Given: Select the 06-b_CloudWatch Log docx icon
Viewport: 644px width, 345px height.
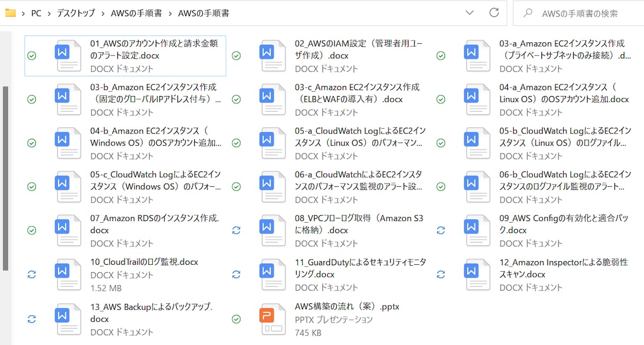Looking at the screenshot, I should (x=478, y=187).
